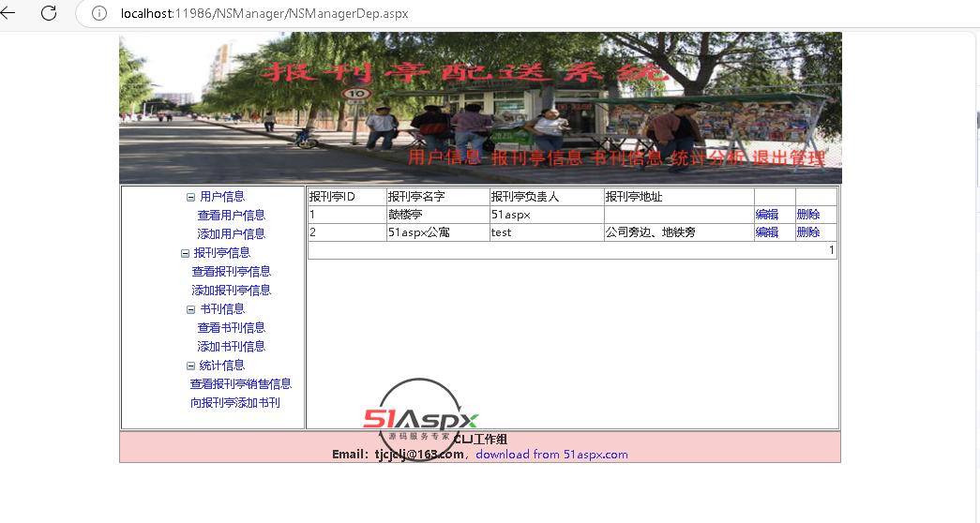
Task: Delete the 51aspx公寓 row via 删除
Action: (808, 232)
